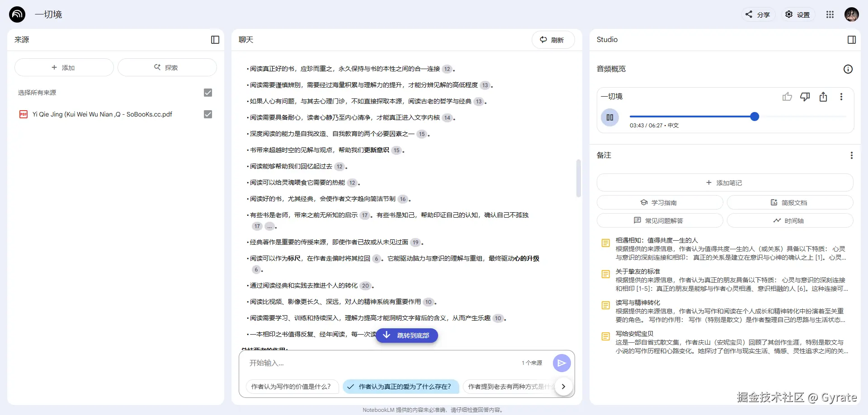Click the info icon in the 音频概览 section
This screenshot has height=415, width=868.
(x=848, y=69)
